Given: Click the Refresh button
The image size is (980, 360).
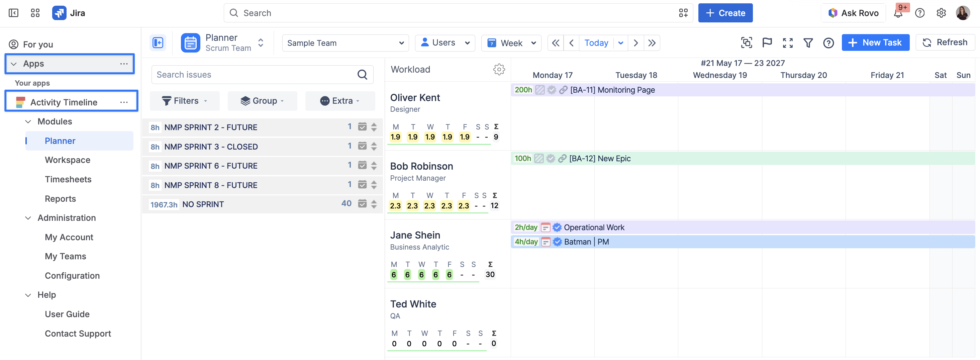Looking at the screenshot, I should coord(945,42).
